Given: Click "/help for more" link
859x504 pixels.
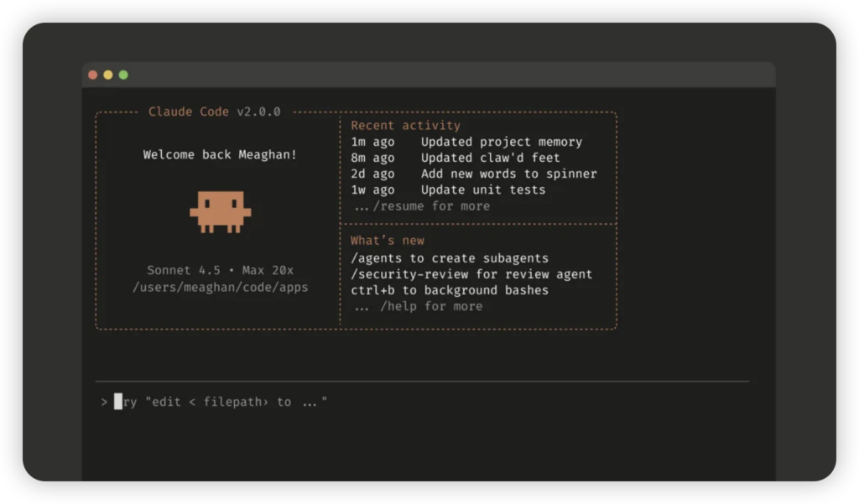Looking at the screenshot, I should (430, 306).
